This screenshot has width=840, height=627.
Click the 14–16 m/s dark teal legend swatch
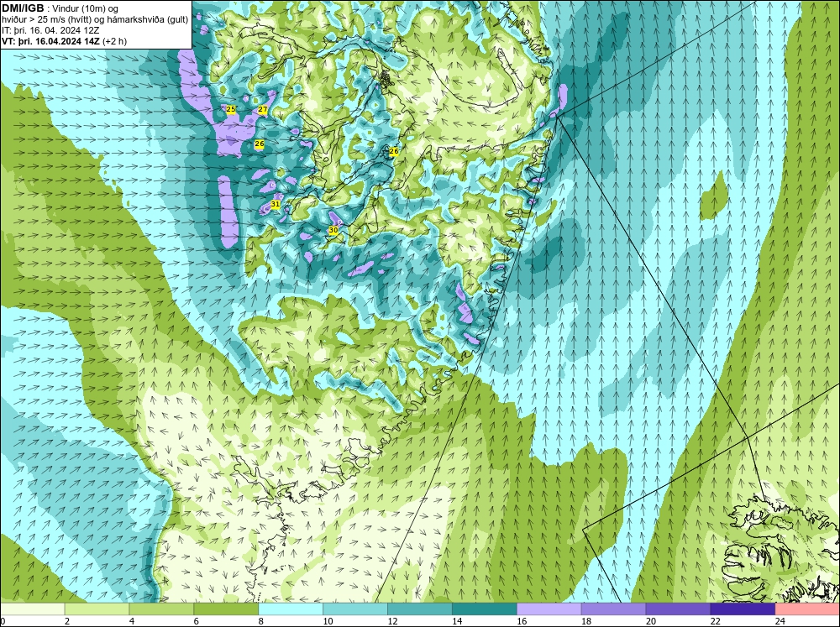point(485,609)
